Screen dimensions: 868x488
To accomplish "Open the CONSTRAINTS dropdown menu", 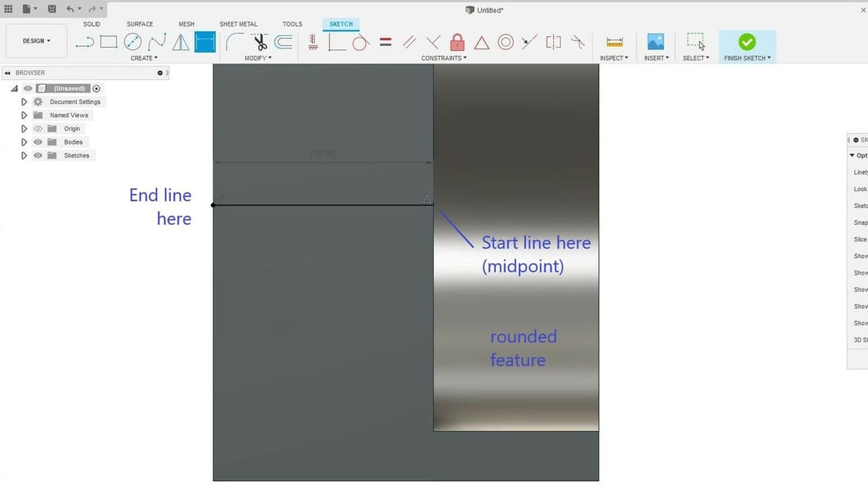I will point(444,58).
